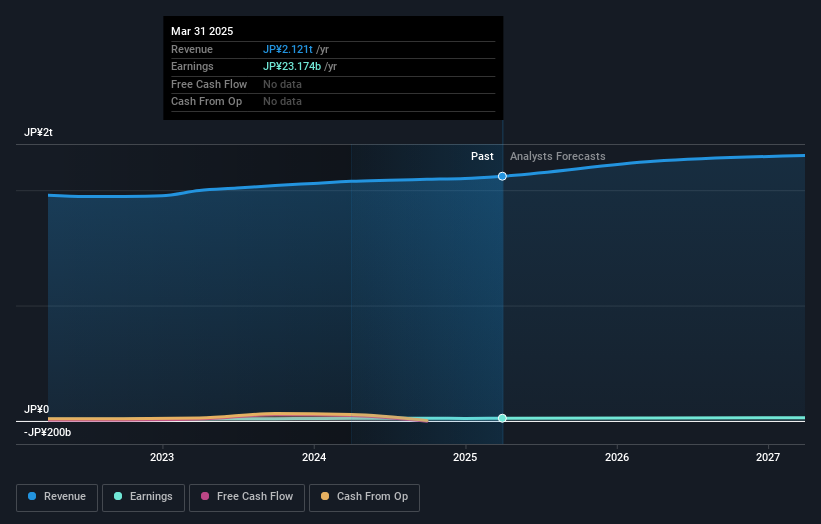Click the JP¥23.174b earnings value
The width and height of the screenshot is (821, 524).
pyautogui.click(x=292, y=66)
